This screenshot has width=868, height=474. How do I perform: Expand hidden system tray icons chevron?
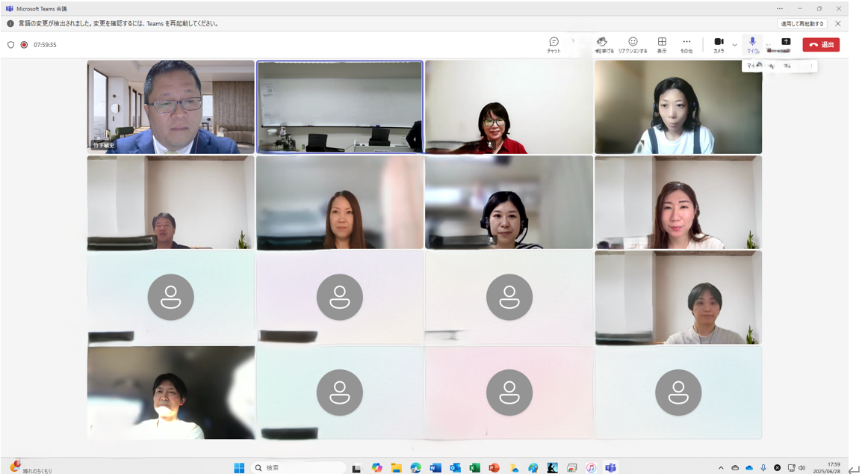point(721,468)
